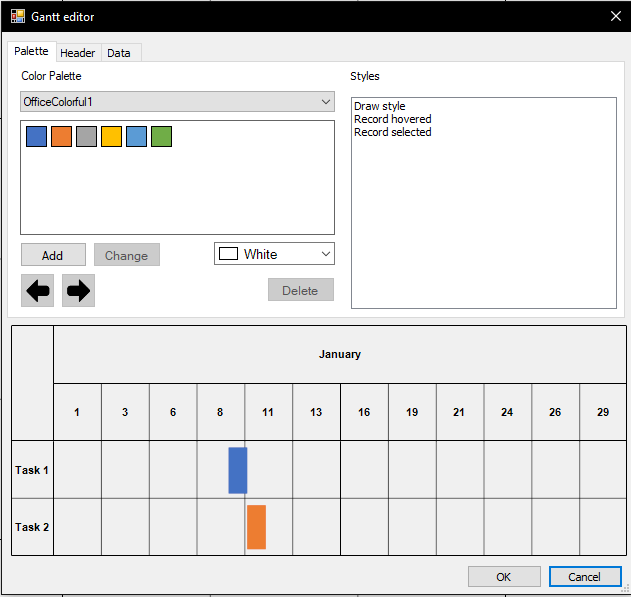Click day 29 column header
The height and width of the screenshot is (597, 631).
point(603,412)
